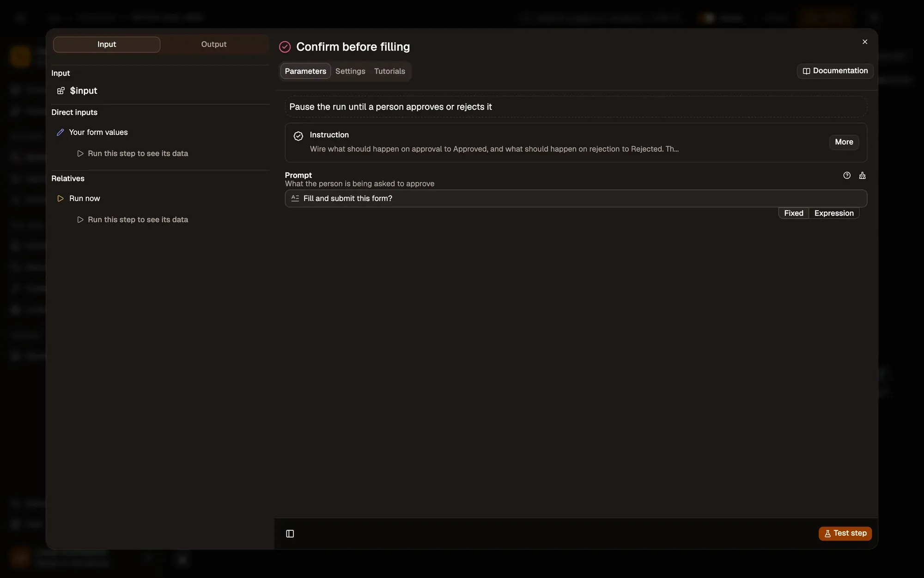Click the Prompt help question-mark icon
This screenshot has width=924, height=578.
(847, 175)
